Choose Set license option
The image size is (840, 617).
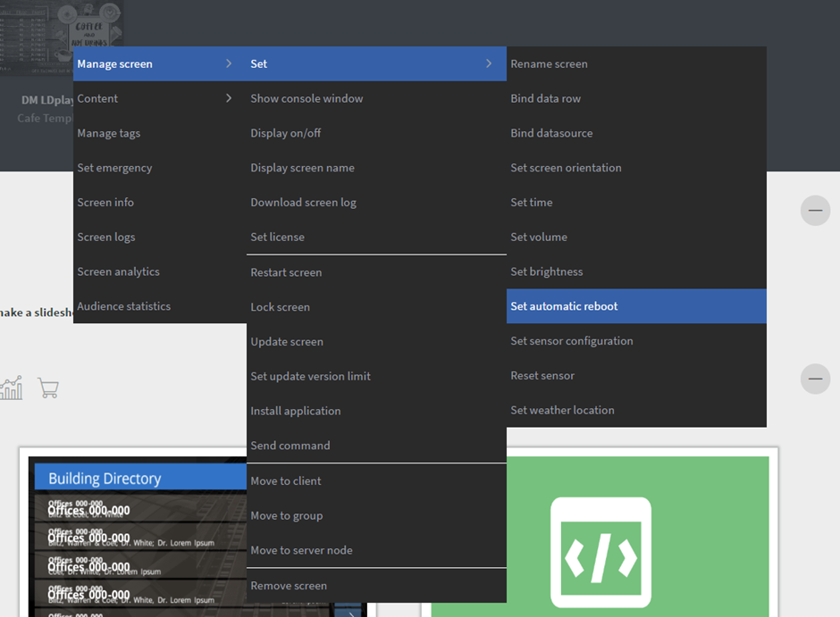tap(376, 237)
